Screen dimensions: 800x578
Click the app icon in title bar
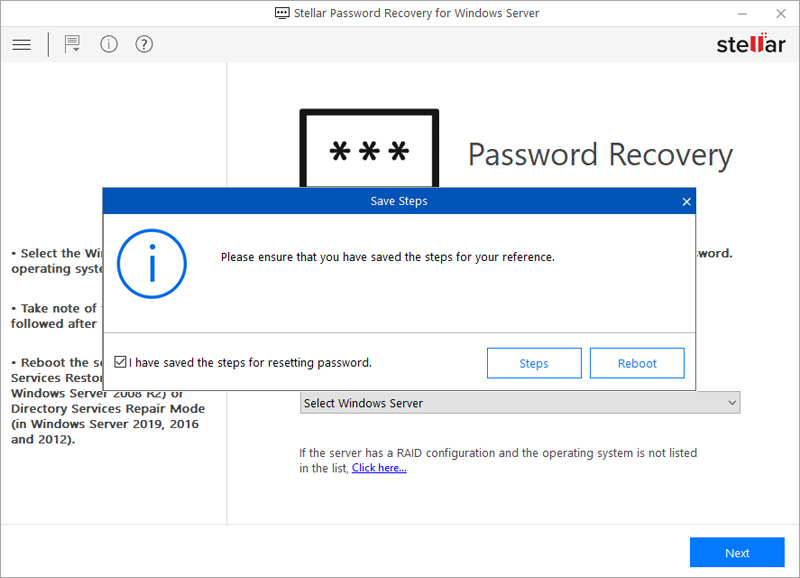point(282,13)
